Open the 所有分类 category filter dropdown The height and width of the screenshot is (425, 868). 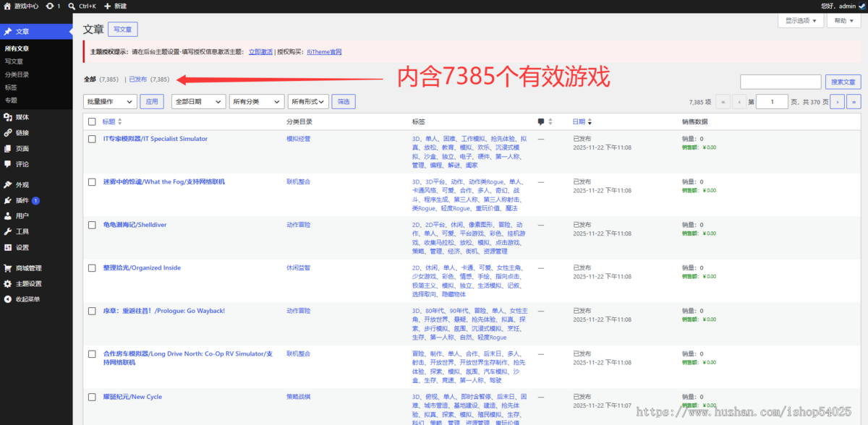(x=256, y=102)
